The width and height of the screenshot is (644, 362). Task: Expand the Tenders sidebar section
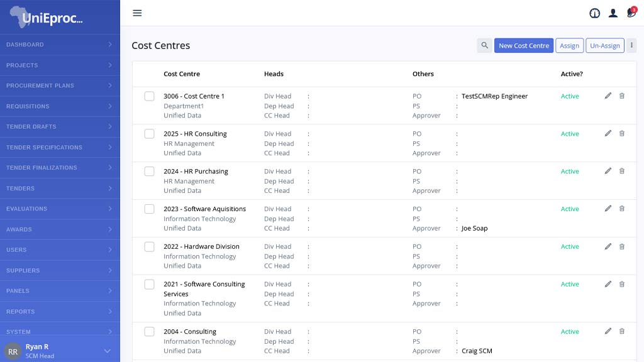point(60,188)
